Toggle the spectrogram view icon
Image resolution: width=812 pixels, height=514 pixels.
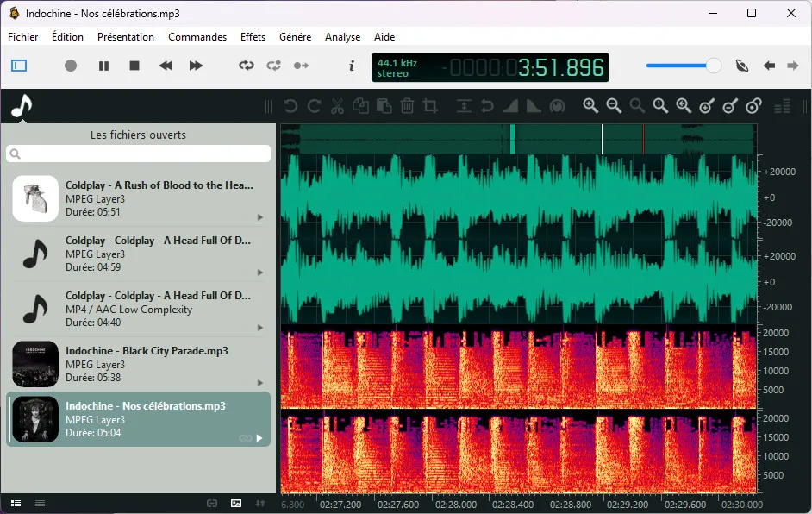(236, 503)
